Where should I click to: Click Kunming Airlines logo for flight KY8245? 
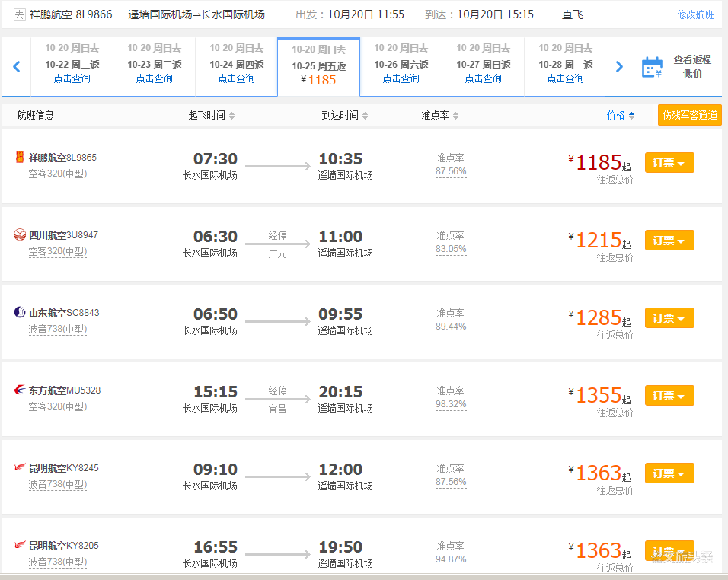click(x=20, y=468)
